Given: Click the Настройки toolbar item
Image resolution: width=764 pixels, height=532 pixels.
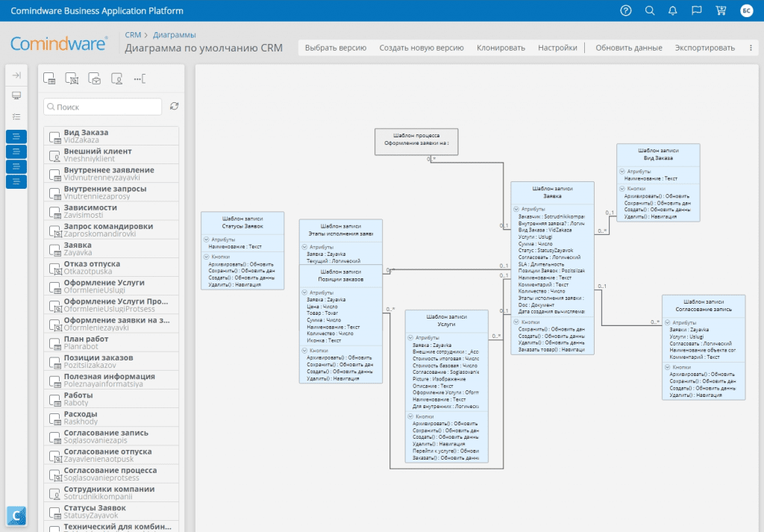Looking at the screenshot, I should pyautogui.click(x=557, y=48).
